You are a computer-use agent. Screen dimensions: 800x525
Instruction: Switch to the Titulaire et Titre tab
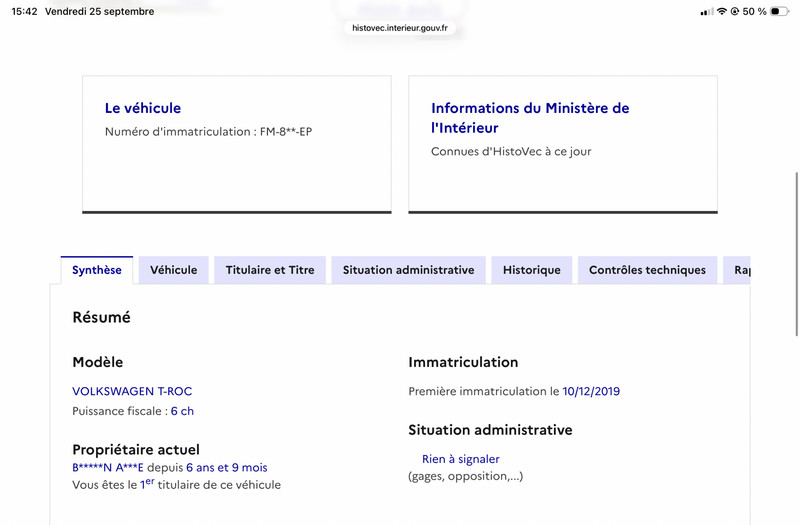pos(270,270)
